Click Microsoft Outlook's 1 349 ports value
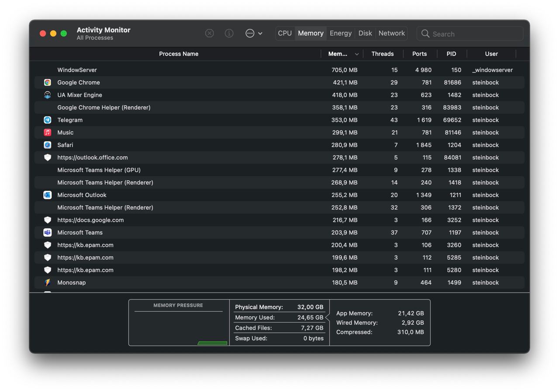 coord(424,195)
